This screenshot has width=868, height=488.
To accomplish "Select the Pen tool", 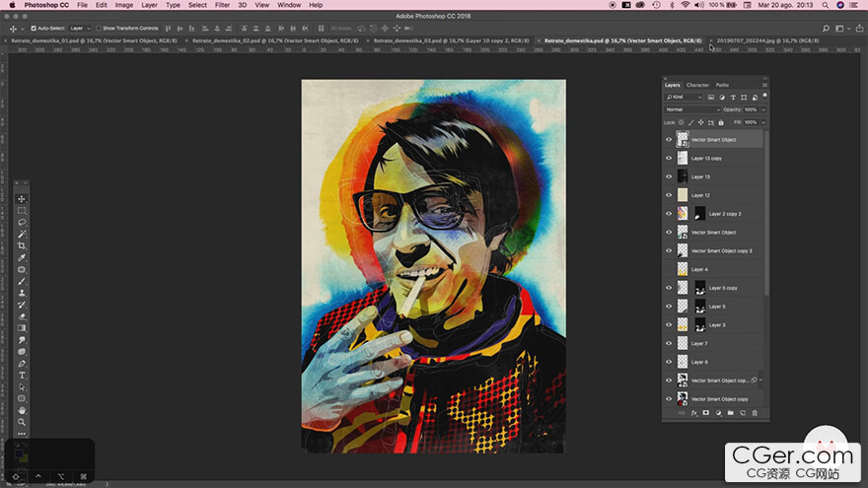I will pyautogui.click(x=22, y=364).
